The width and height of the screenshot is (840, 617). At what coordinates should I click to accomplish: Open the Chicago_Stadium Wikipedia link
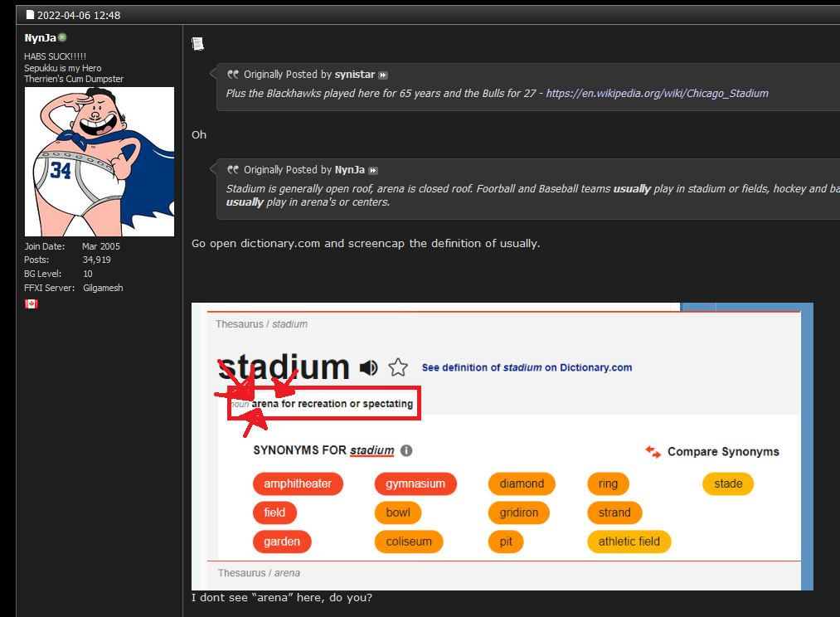pos(657,93)
